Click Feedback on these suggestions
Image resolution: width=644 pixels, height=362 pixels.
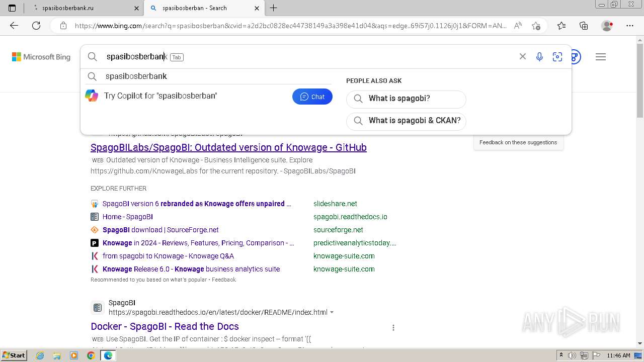(518, 142)
